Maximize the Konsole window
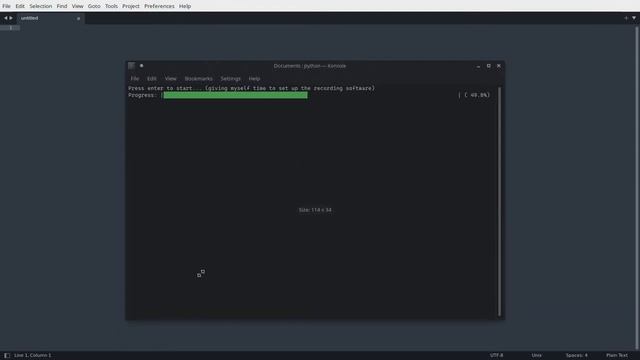Viewport: 640px width, 360px height. (489, 66)
